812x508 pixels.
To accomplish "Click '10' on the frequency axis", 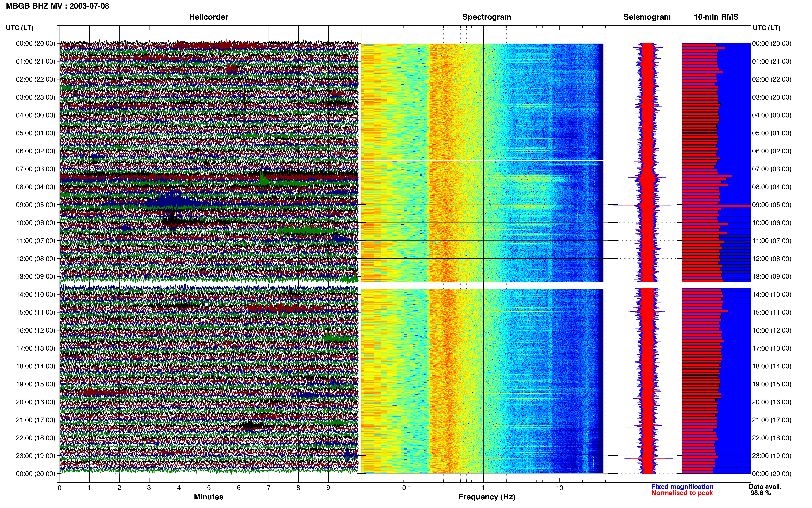I will coord(559,487).
